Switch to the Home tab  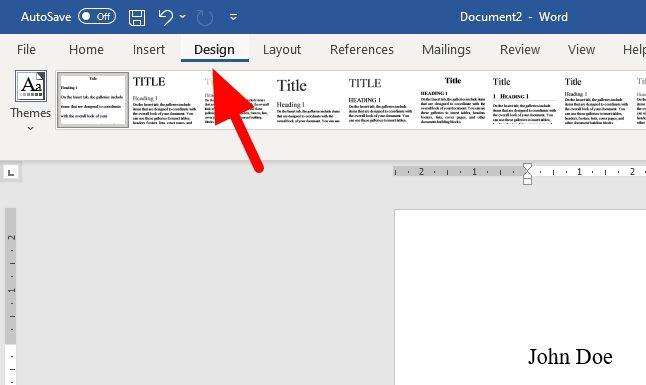click(86, 49)
